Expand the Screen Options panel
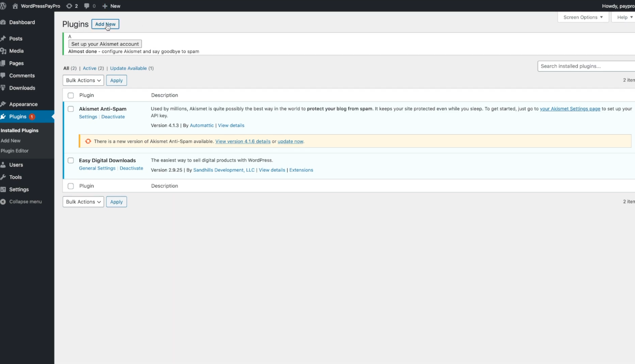The width and height of the screenshot is (635, 364). (583, 17)
